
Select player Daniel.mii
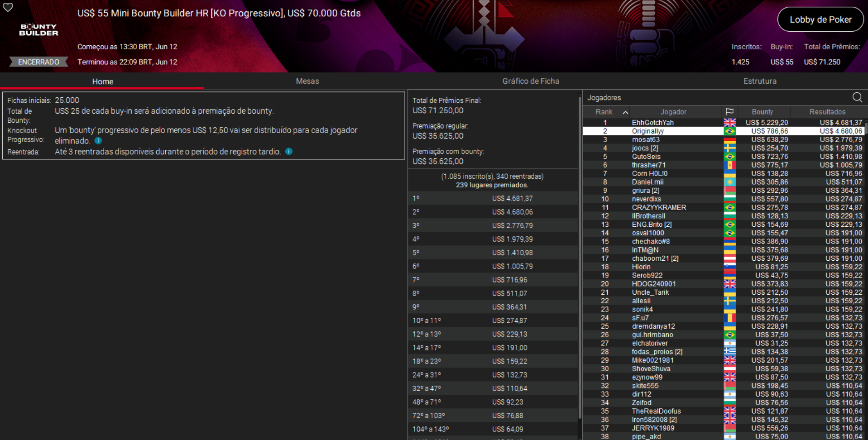[x=647, y=182]
